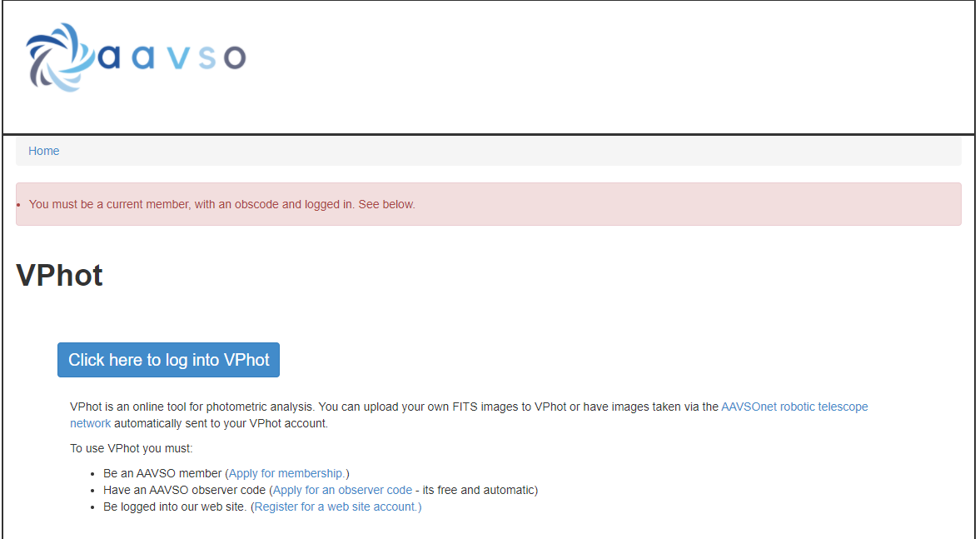Open the AAVSOnet robotic telescope link
Image resolution: width=980 pixels, height=539 pixels.
(793, 407)
